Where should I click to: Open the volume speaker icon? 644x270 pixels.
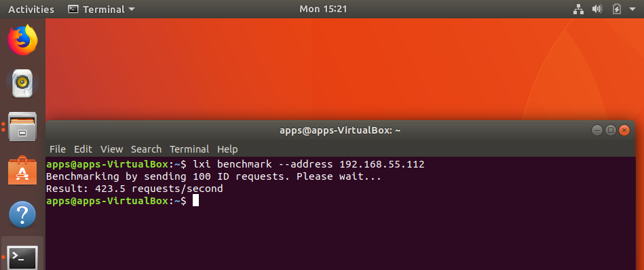click(596, 9)
